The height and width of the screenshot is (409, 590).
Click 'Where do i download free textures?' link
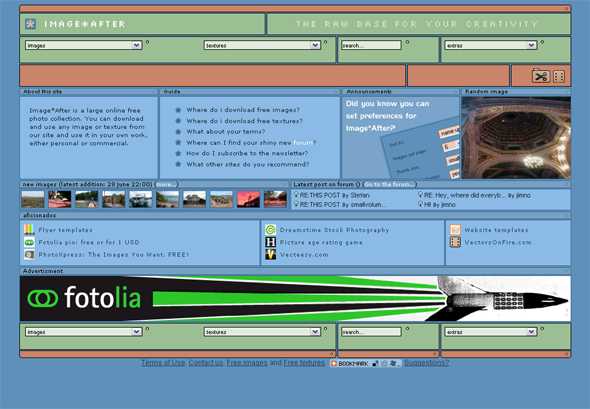tap(244, 121)
